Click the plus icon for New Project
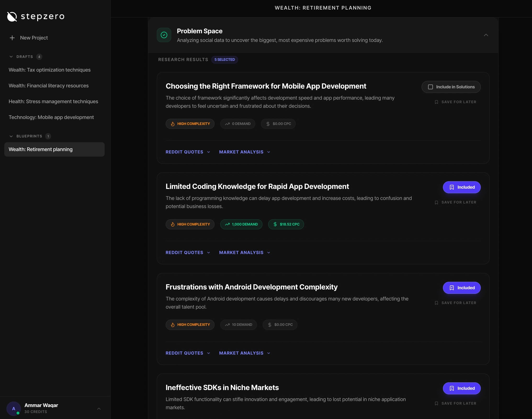 coord(12,38)
